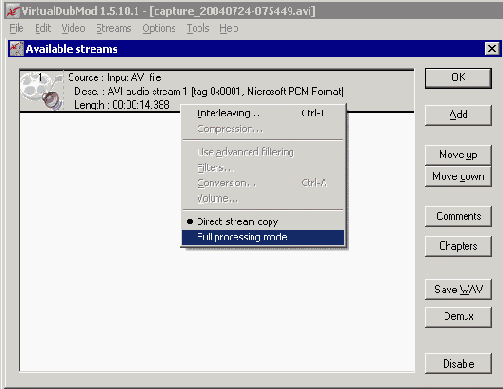This screenshot has height=389, width=503.
Task: Open the Tools menu
Action: (198, 28)
